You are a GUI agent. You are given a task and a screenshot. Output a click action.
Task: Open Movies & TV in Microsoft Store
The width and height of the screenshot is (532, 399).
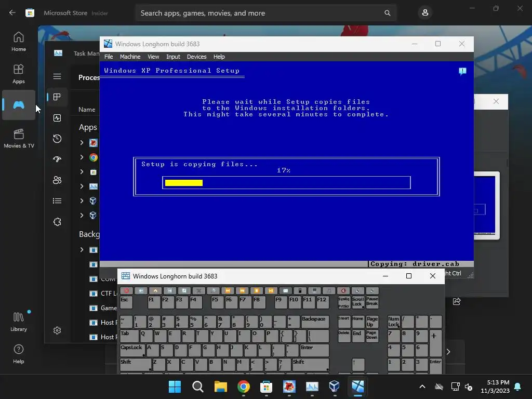(19, 138)
